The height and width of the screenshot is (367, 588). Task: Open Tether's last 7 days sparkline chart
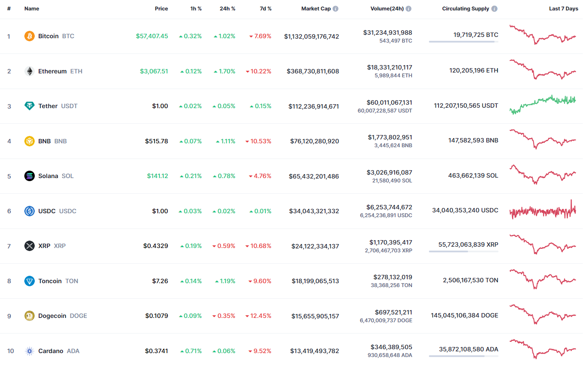click(x=543, y=104)
